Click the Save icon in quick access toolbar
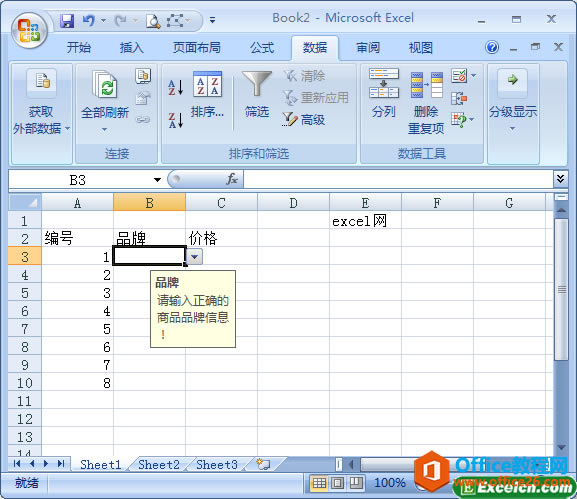Image resolution: width=577 pixels, height=499 pixels. click(67, 21)
